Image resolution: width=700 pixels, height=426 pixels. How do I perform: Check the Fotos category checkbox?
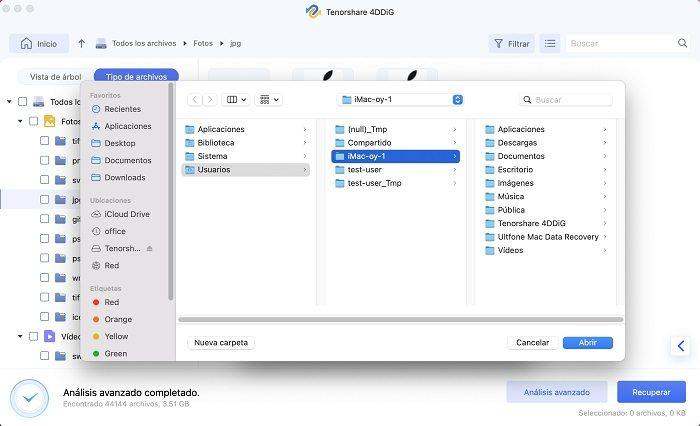[x=33, y=121]
